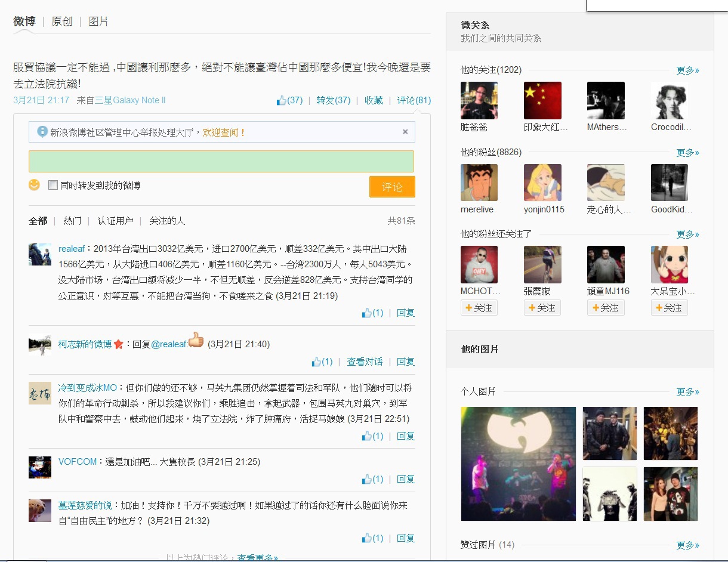Expand 更多 for 他的粉丝还关注了
The width and height of the screenshot is (728, 562).
pos(687,234)
